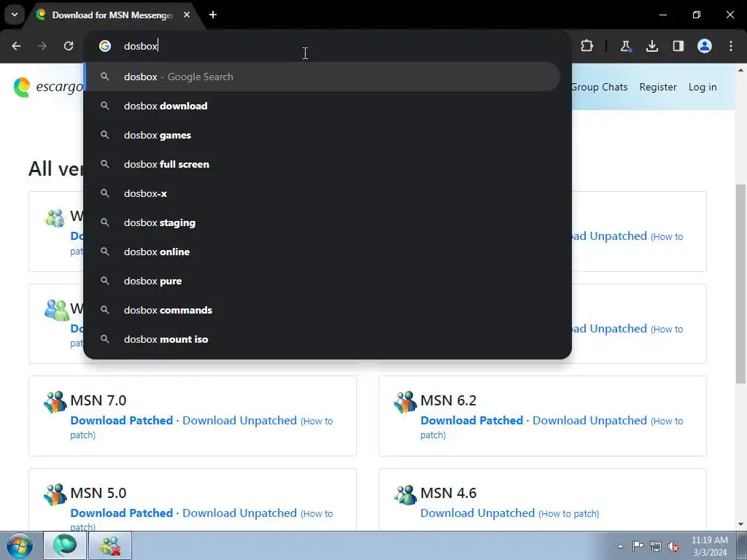747x560 pixels.
Task: Open 'How to patch' for MSN 4.6
Action: pos(569,514)
